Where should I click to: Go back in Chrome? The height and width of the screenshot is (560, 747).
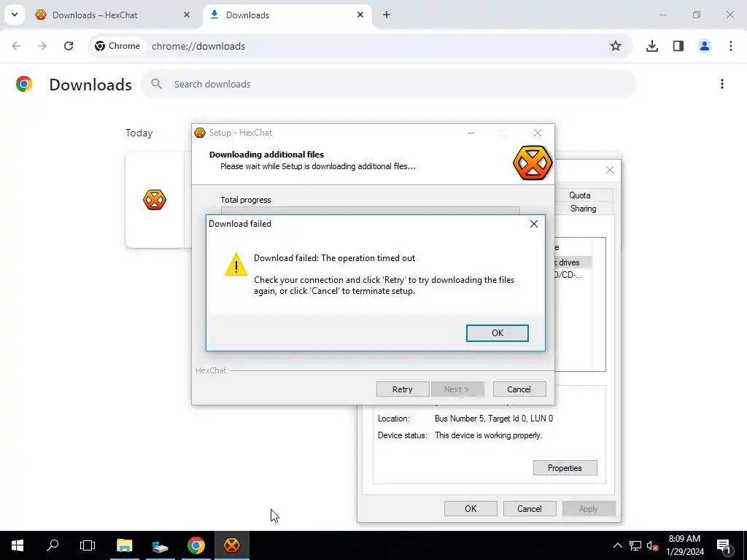[x=16, y=46]
